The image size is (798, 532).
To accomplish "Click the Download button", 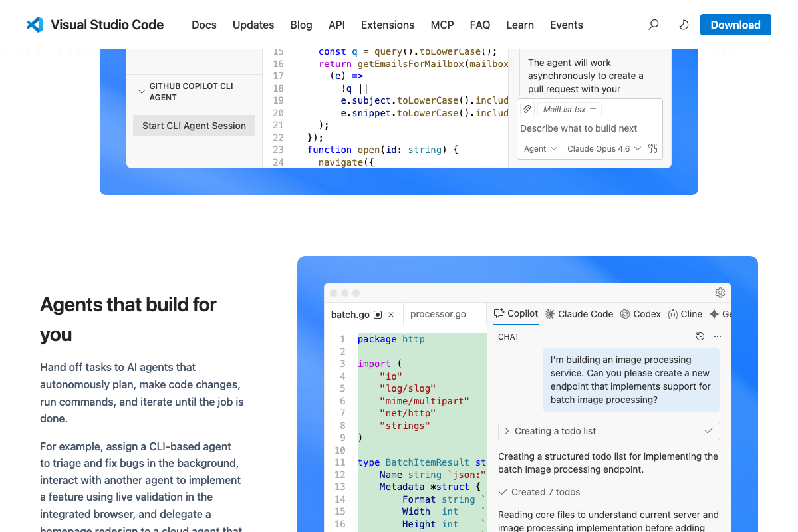I will [x=735, y=24].
